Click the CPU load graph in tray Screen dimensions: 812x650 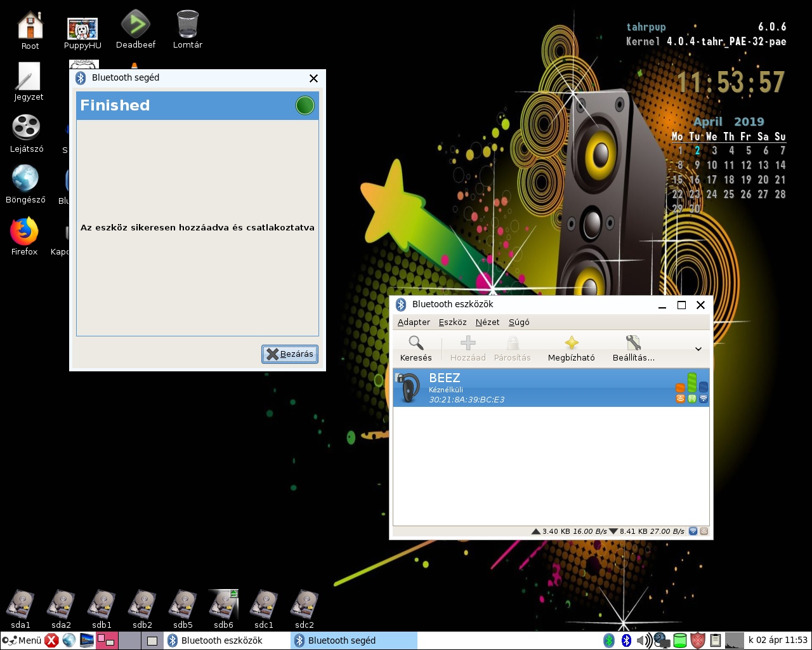click(734, 640)
